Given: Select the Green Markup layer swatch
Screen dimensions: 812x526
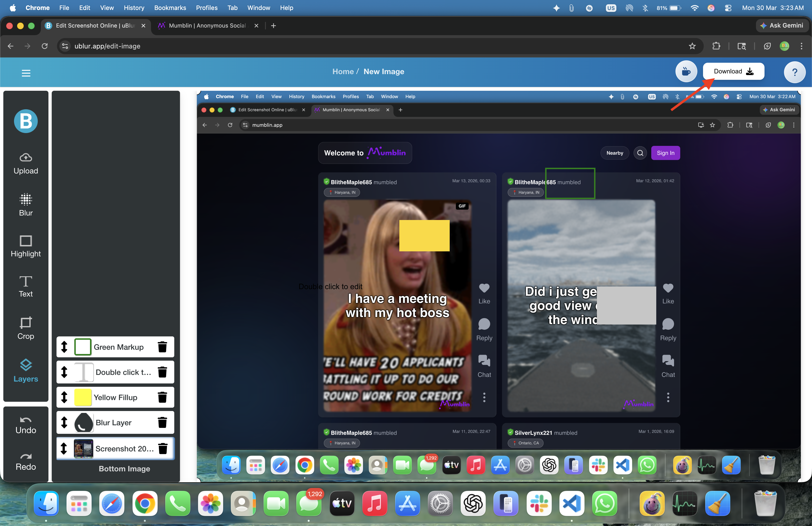Looking at the screenshot, I should (x=83, y=347).
